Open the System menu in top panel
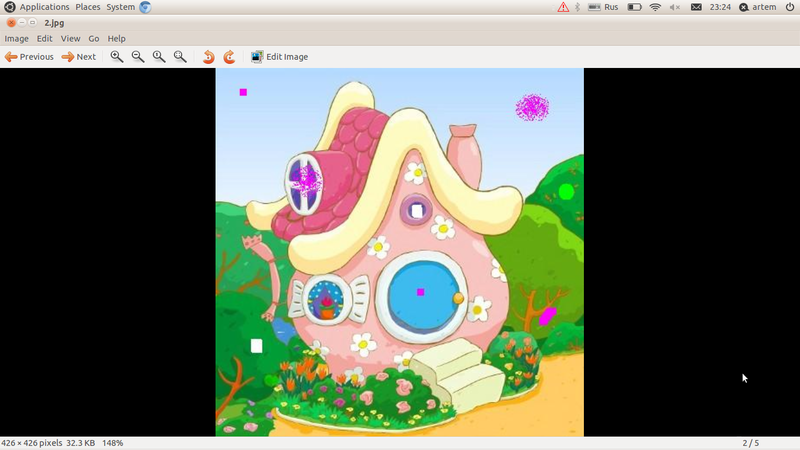Viewport: 800px width, 450px height. pyautogui.click(x=120, y=7)
